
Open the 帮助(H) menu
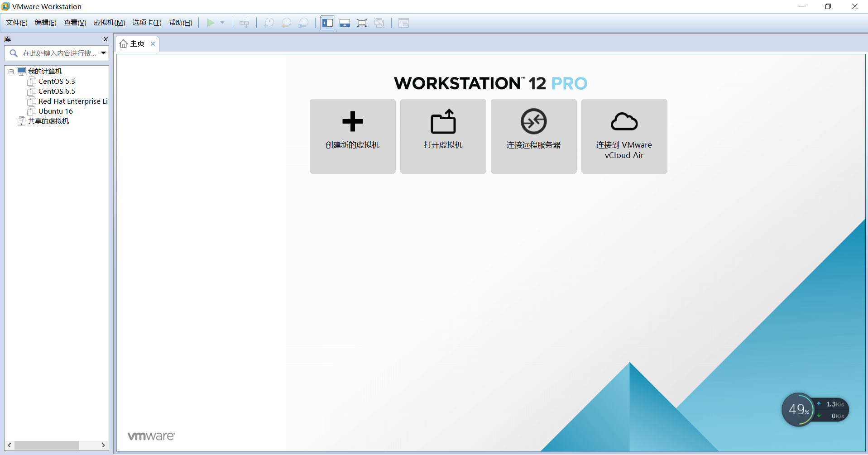click(180, 23)
